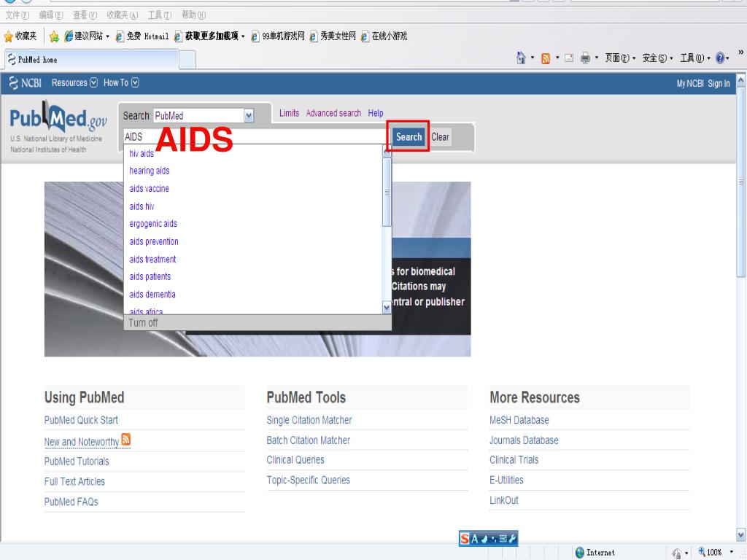Viewport: 747px width, 560px height.
Task: Click the PubMed.gov logo
Action: tap(58, 117)
